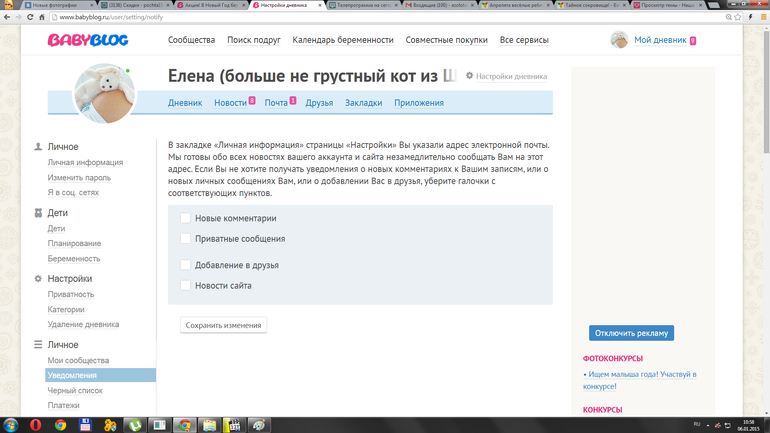The height and width of the screenshot is (433, 770).
Task: Open the Windows Start button
Action: pos(10,425)
